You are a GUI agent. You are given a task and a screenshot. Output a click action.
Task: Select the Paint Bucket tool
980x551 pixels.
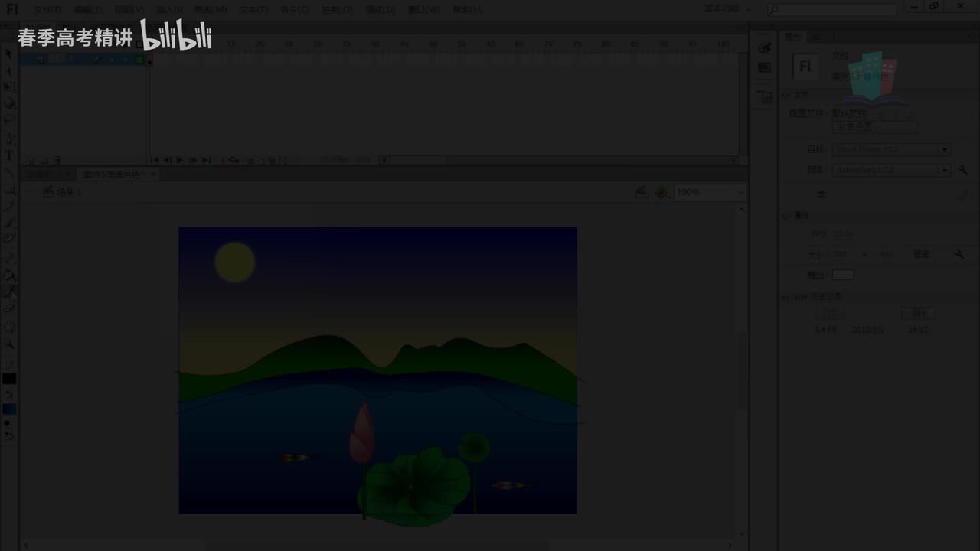9,275
